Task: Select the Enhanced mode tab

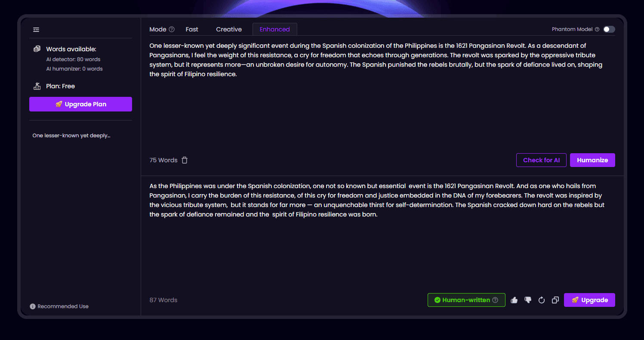Action: 274,29
